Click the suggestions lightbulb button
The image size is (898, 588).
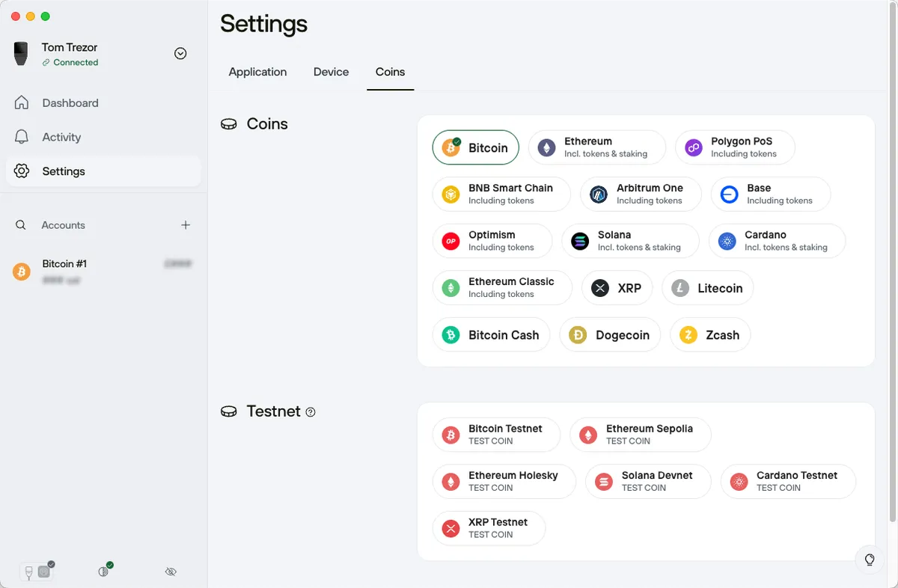(869, 559)
